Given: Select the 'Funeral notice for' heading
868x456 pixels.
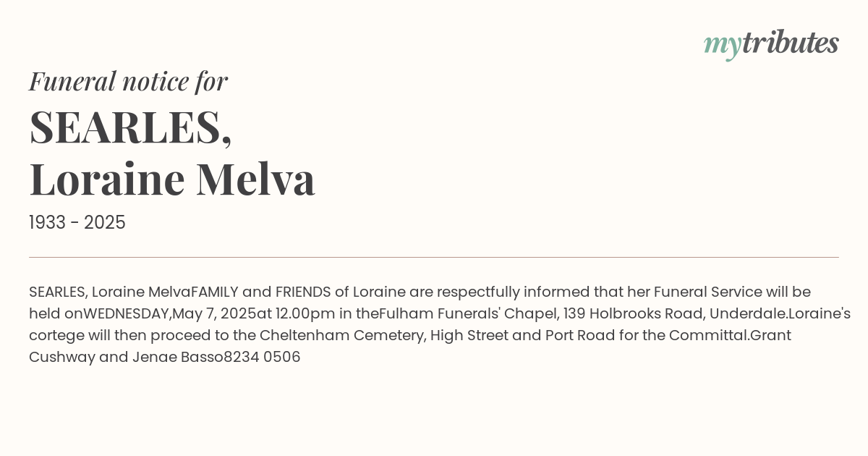Looking at the screenshot, I should (x=128, y=81).
